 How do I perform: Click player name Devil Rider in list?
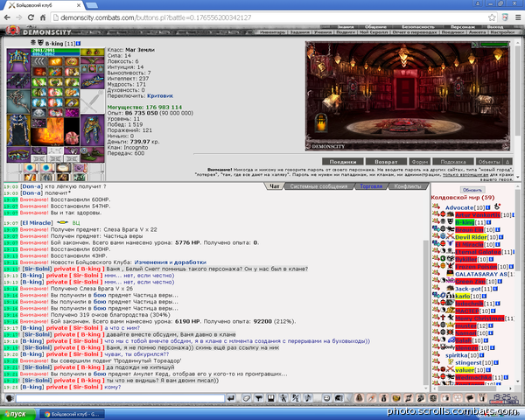[471, 237]
